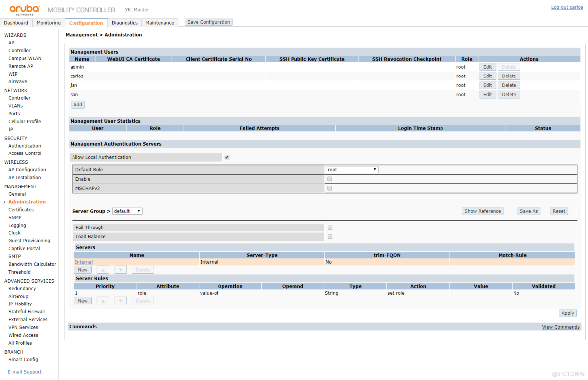Viewport: 588px width, 380px height.
Task: Click move-down arrow in Servers section
Action: coord(120,270)
